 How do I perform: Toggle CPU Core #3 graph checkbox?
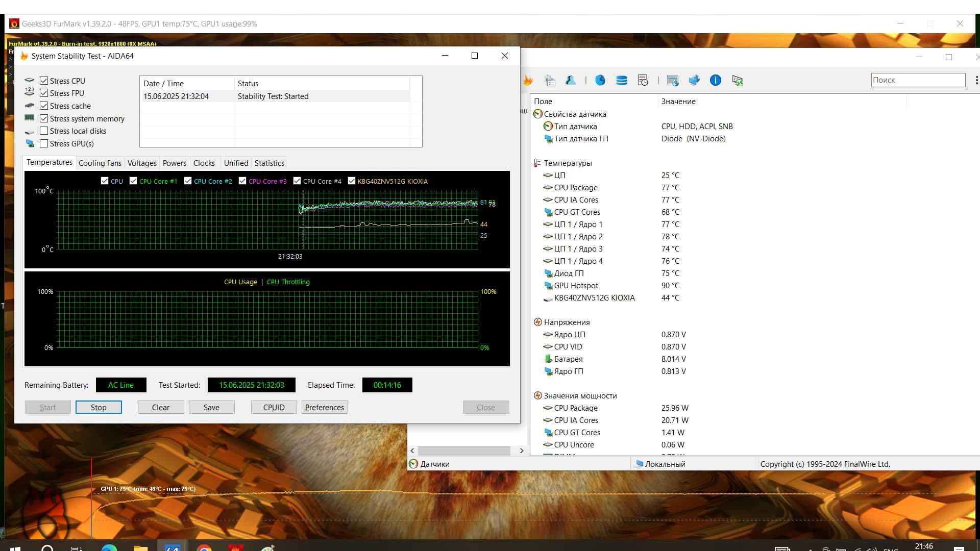click(x=242, y=181)
